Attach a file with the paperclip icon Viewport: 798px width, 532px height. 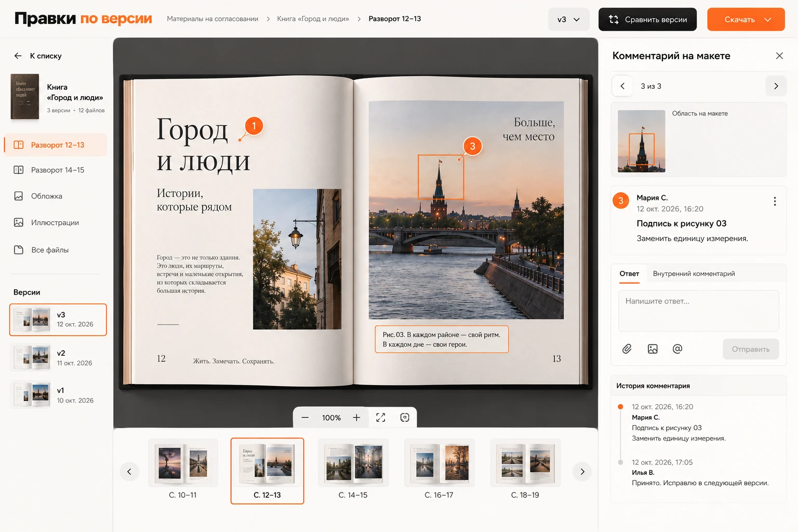point(627,349)
